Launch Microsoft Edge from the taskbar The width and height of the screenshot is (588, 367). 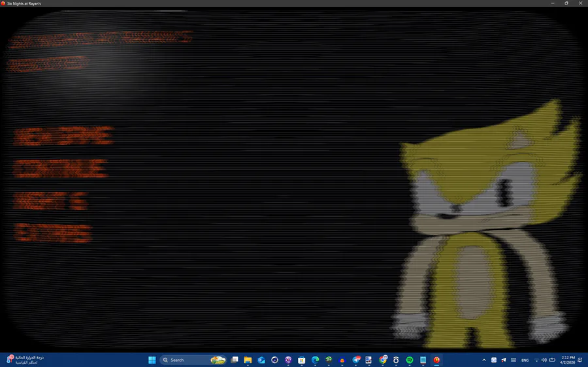point(315,360)
